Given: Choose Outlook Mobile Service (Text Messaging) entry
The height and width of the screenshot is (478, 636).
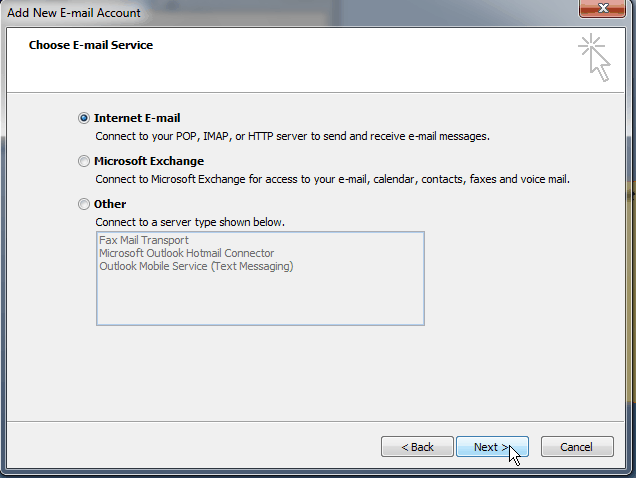Looking at the screenshot, I should [x=196, y=266].
